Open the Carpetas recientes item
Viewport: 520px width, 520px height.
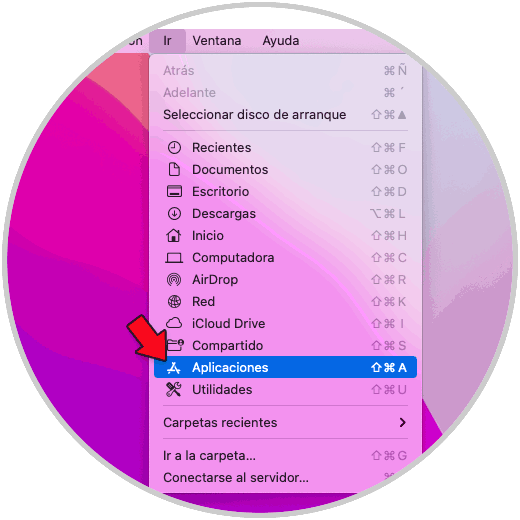285,423
